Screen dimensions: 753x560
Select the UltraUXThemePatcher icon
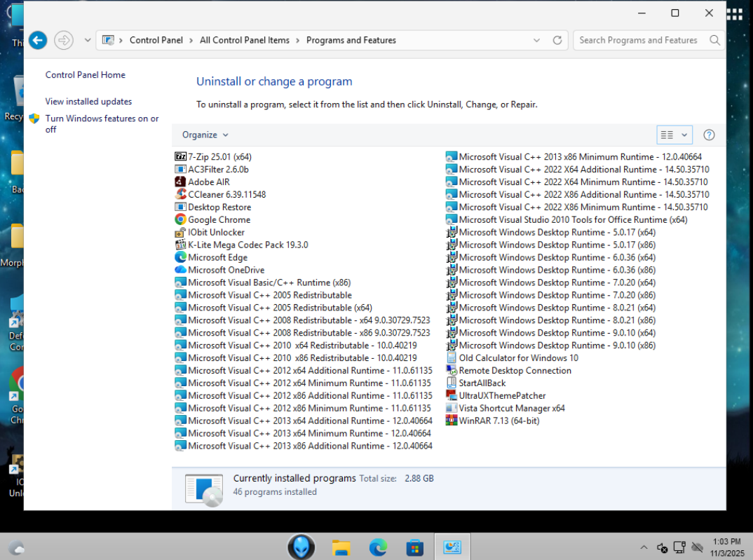[451, 395]
